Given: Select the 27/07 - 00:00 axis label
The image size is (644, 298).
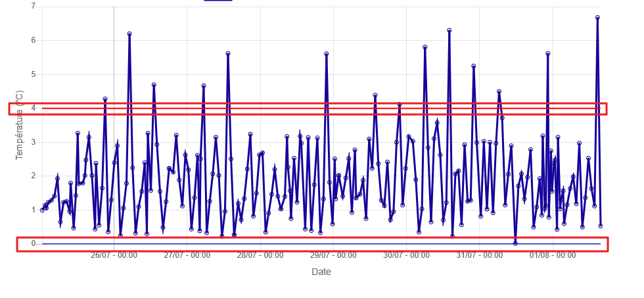Looking at the screenshot, I should click(187, 255).
